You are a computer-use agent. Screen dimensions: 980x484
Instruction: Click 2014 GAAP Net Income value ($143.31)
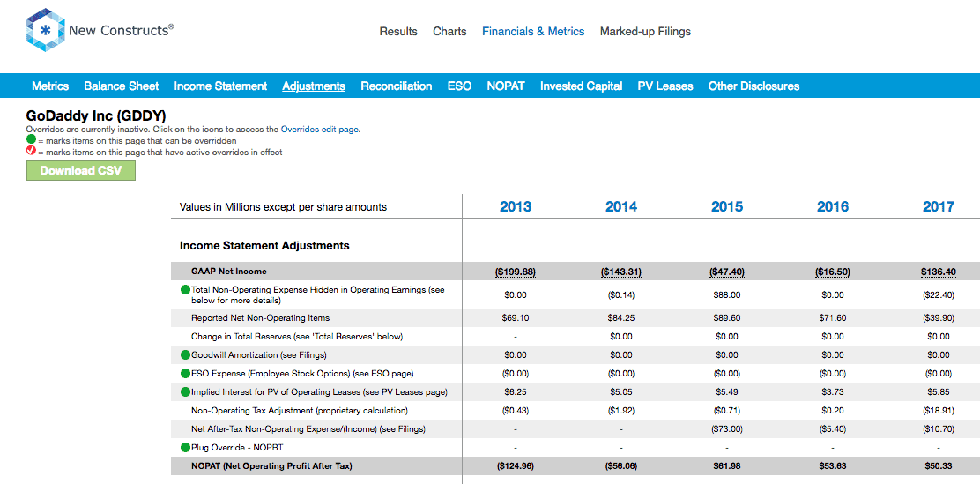(x=621, y=272)
